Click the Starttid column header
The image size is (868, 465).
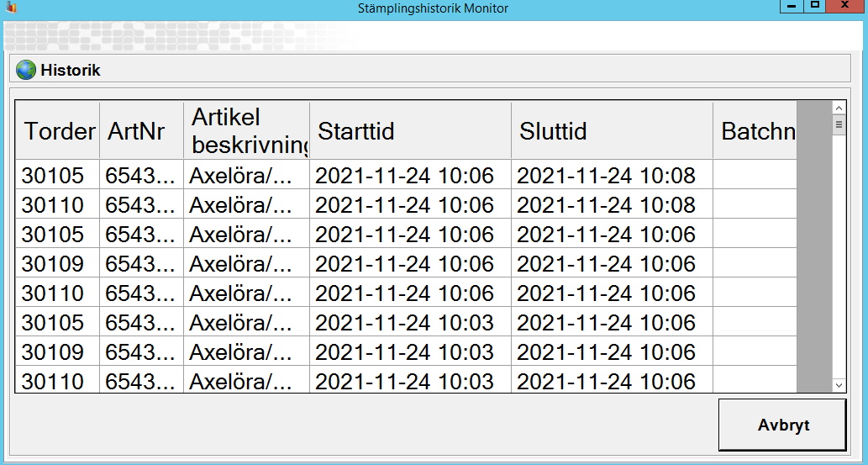410,131
